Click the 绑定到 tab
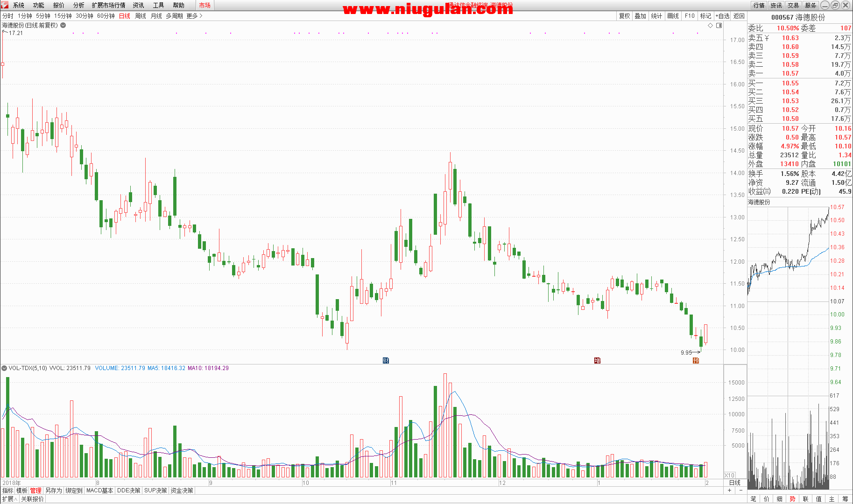This screenshot has width=853, height=504. (x=74, y=490)
